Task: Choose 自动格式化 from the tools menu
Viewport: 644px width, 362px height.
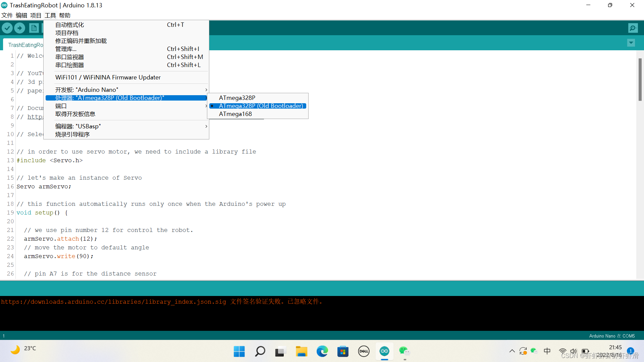Action: (x=127, y=25)
